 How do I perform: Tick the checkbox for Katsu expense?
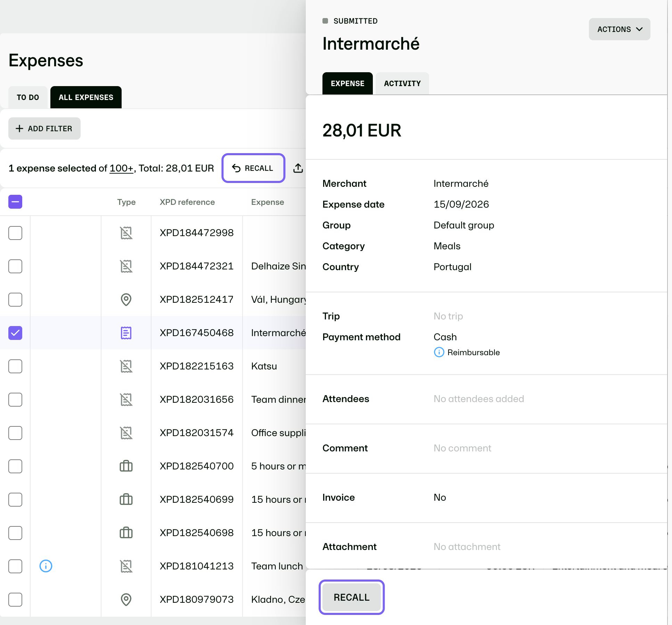pyautogui.click(x=15, y=366)
